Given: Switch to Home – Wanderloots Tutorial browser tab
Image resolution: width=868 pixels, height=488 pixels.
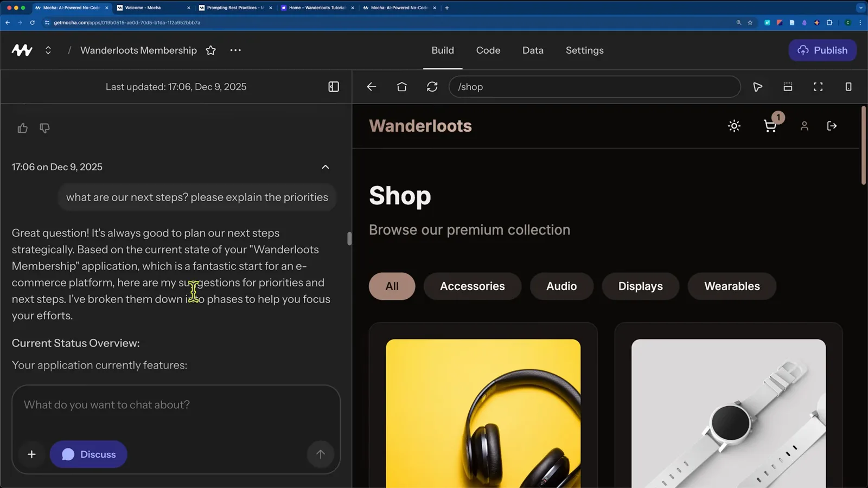Looking at the screenshot, I should click(x=317, y=8).
